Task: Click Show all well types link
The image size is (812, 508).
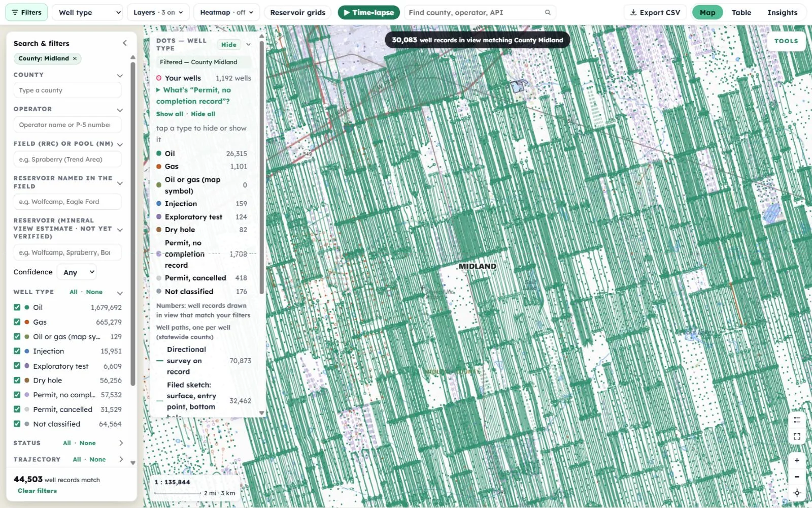Action: (170, 114)
